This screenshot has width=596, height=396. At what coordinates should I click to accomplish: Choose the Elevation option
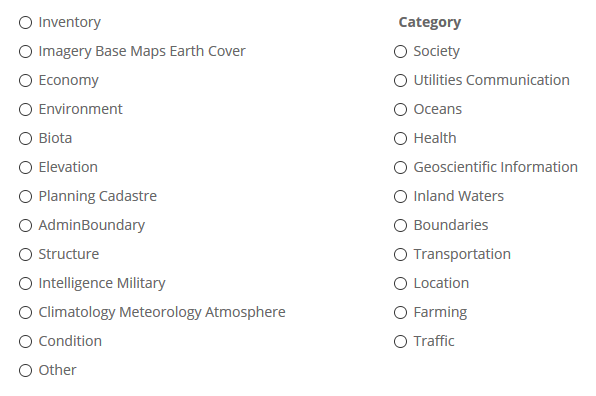[25, 168]
